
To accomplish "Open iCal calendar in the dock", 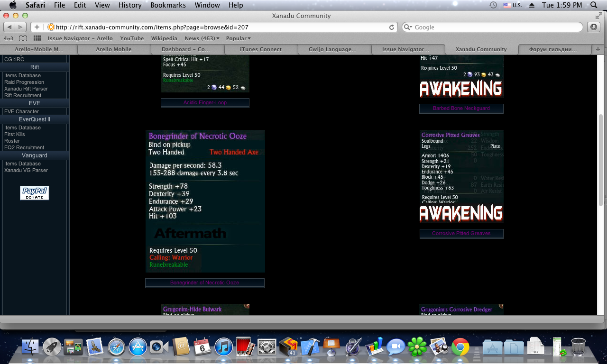I will pos(202,347).
